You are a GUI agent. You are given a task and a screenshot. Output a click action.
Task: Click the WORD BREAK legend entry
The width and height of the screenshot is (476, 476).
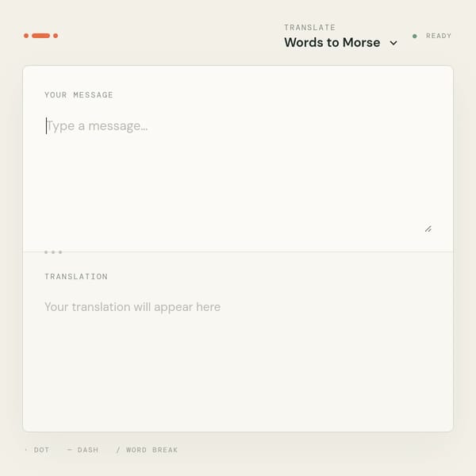(147, 450)
